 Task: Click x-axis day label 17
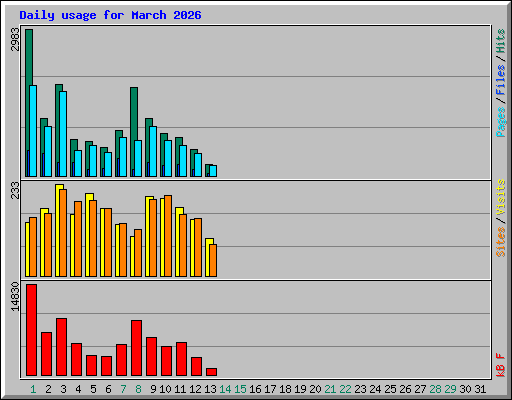point(270,389)
